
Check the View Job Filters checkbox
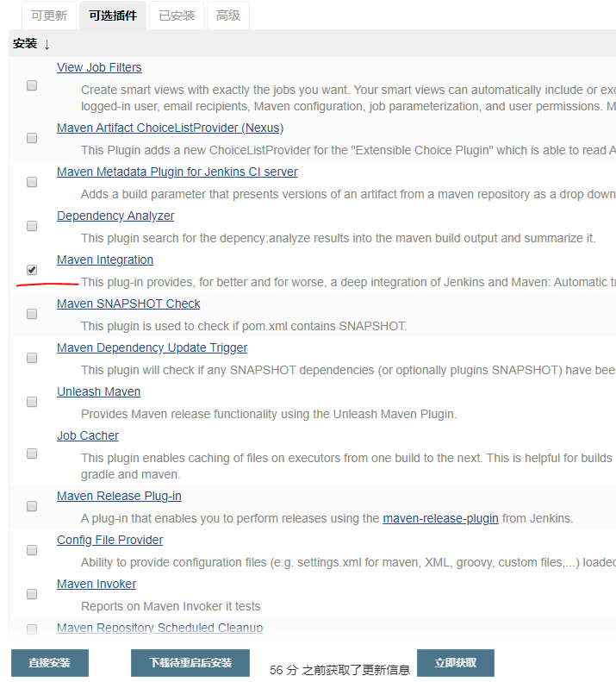32,85
